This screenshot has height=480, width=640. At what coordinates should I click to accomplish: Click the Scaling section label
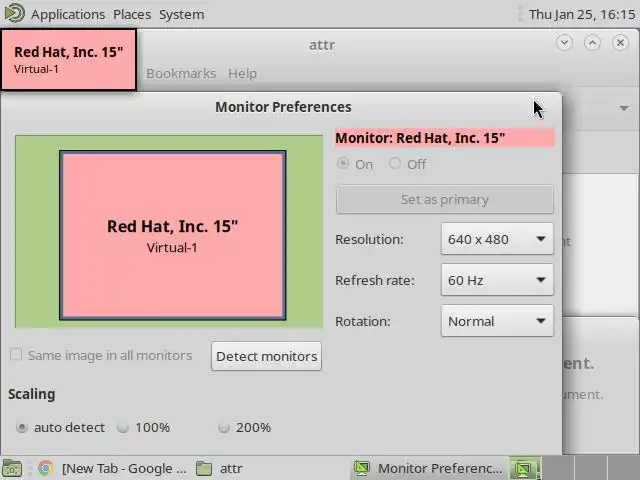click(32, 394)
